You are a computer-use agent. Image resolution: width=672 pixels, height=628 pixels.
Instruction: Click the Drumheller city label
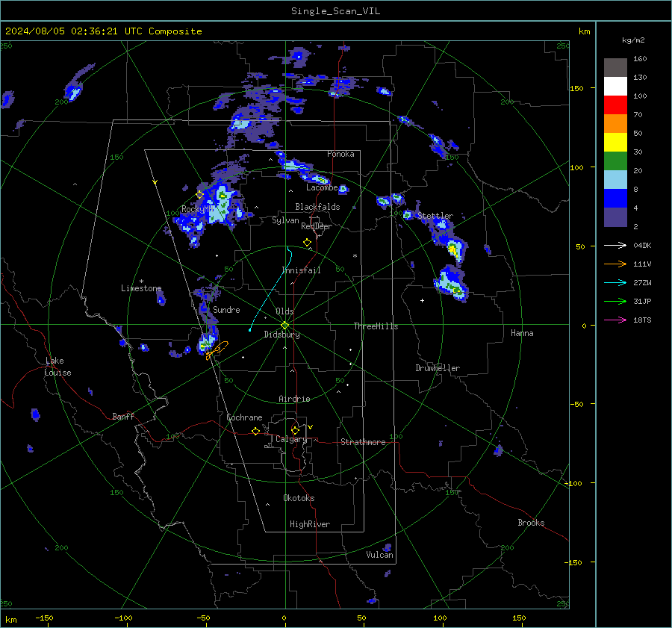click(x=438, y=368)
